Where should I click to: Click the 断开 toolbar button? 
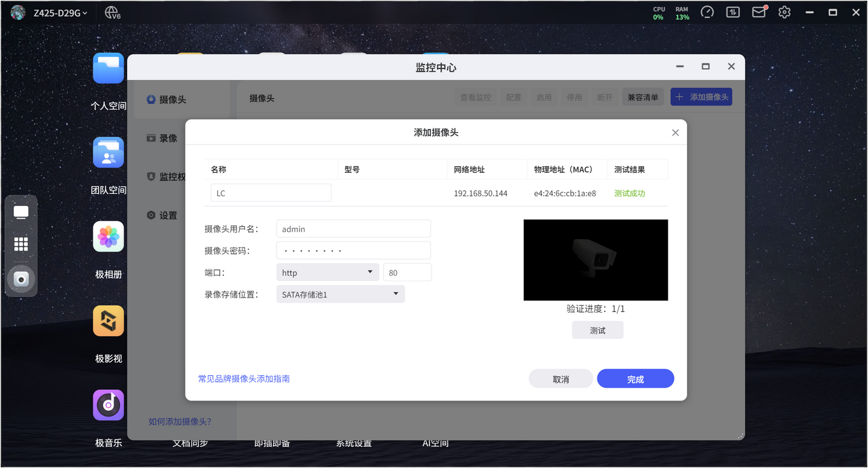click(605, 97)
